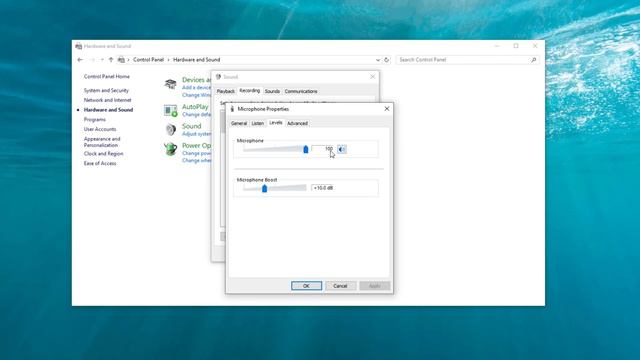This screenshot has height=360, width=640.
Task: Go back in Control Panel navigation
Action: [x=80, y=60]
